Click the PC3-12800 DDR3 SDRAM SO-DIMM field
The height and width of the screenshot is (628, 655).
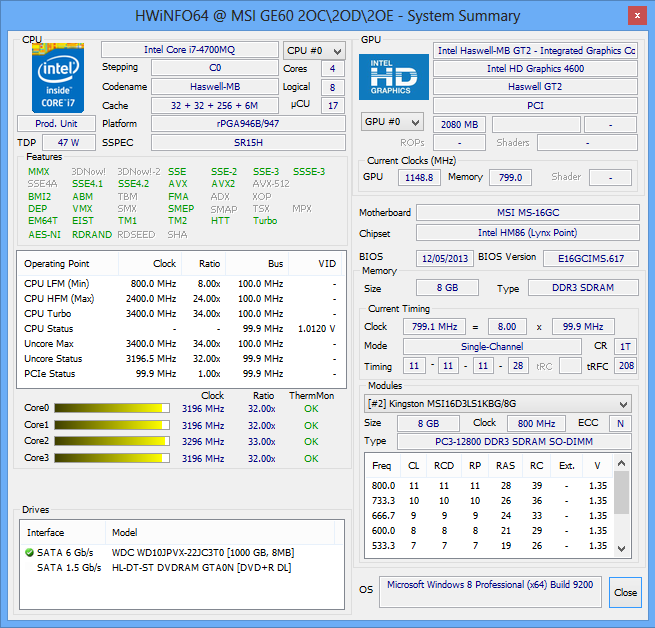coord(514,442)
